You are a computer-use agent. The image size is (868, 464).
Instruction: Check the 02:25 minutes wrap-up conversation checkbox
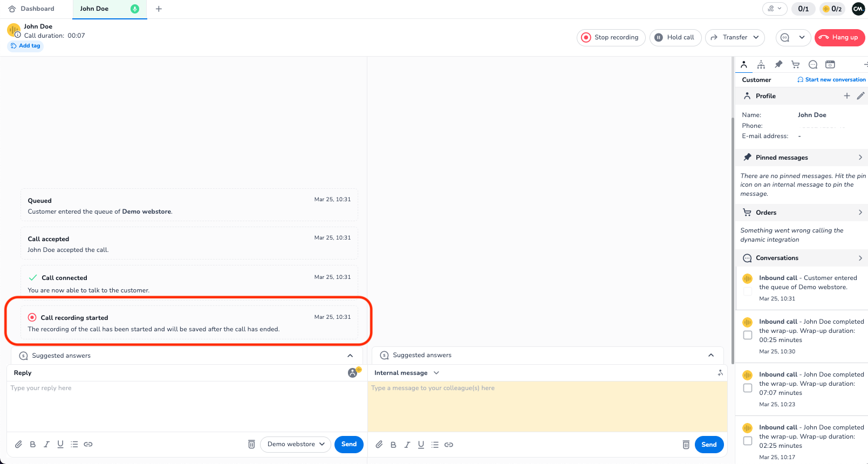tap(748, 441)
